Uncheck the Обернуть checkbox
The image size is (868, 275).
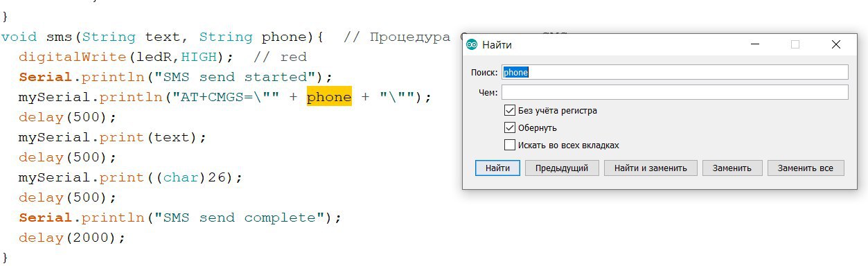(510, 127)
